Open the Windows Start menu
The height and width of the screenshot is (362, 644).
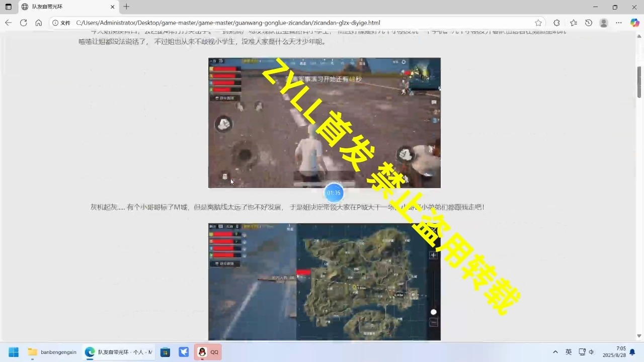pyautogui.click(x=14, y=352)
